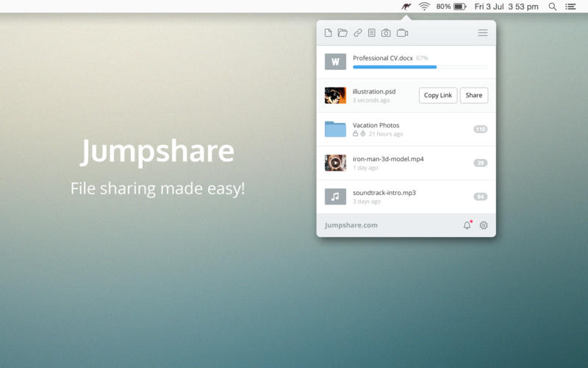Select the iron-man-3d-model.mp4 file name
This screenshot has height=368, width=588.
[x=388, y=159]
